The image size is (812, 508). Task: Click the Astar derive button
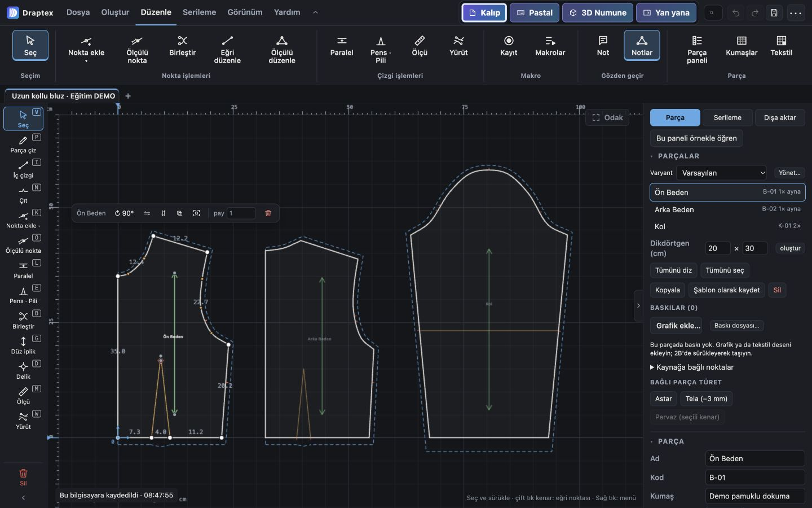[x=663, y=398]
